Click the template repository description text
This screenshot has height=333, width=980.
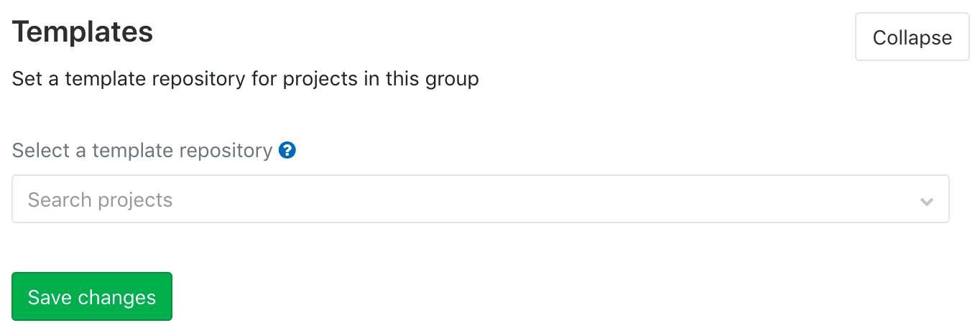tap(246, 78)
